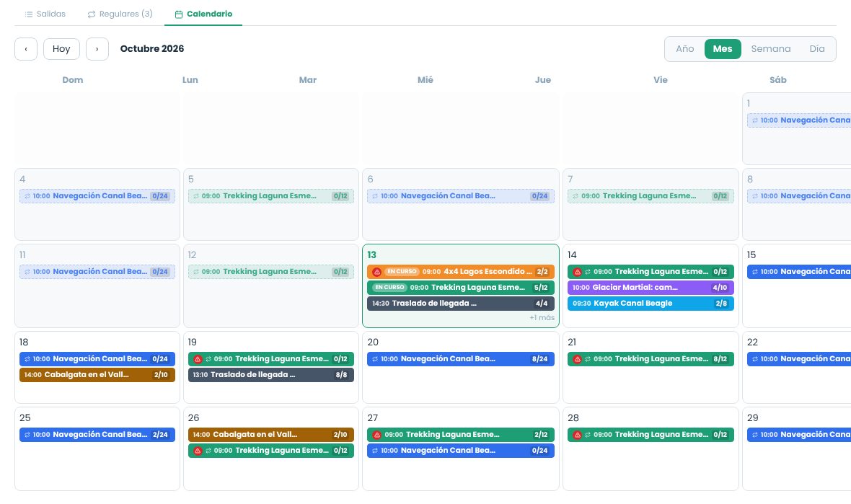Click recurring icon on day 20 Navegación event
The image size is (851, 504).
tap(374, 359)
